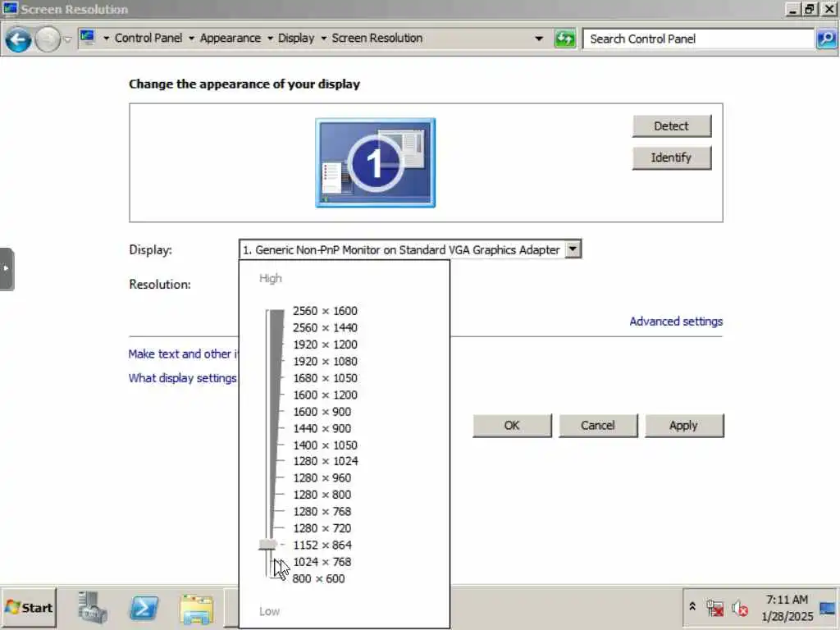Choose 1680 × 1050 resolution
Viewport: 840px width, 630px height.
[x=325, y=378]
